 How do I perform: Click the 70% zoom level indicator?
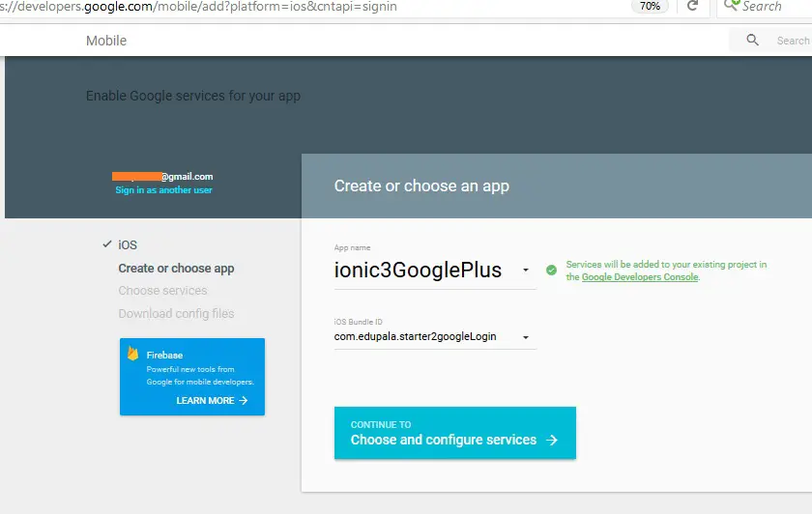point(650,6)
